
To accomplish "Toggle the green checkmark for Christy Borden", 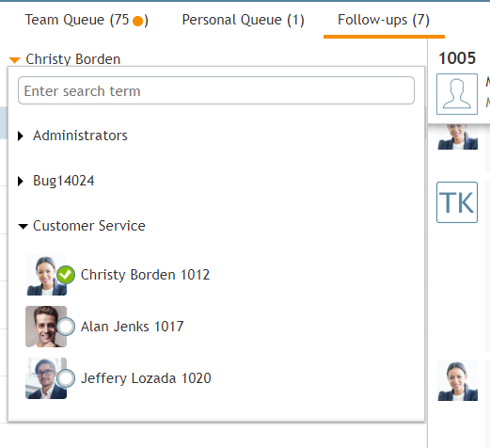I will point(66,275).
